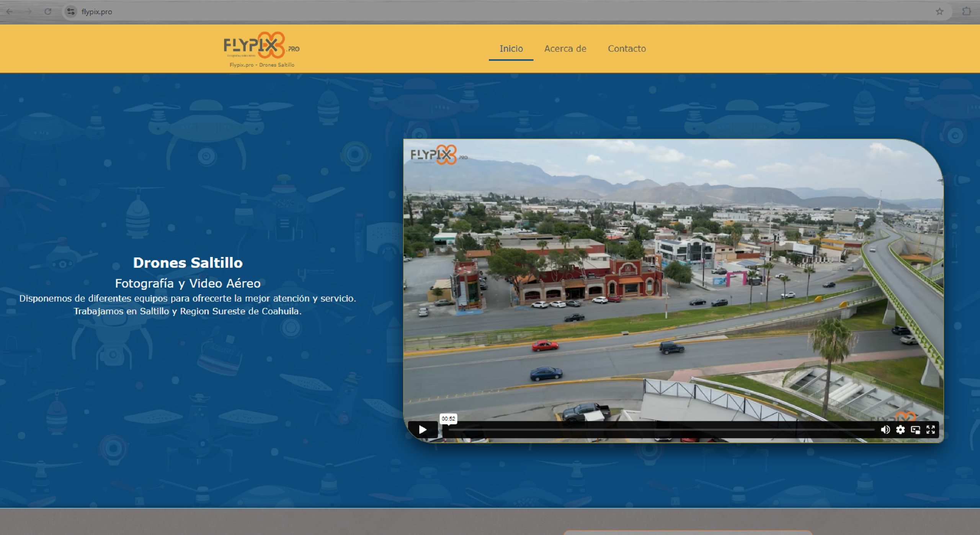Click the Flypix.pro - Drones Saltillo caption link
Viewport: 980px width, 535px height.
pos(262,65)
